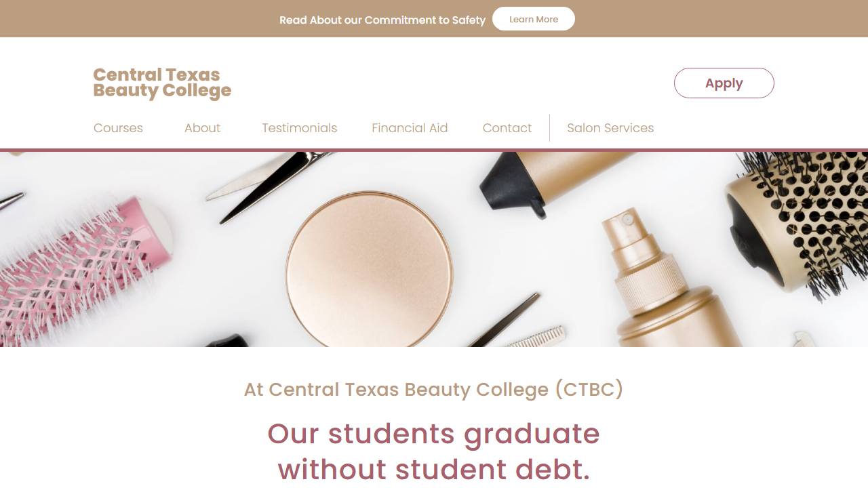Open the About navigation item
This screenshot has width=868, height=488.
(x=202, y=128)
